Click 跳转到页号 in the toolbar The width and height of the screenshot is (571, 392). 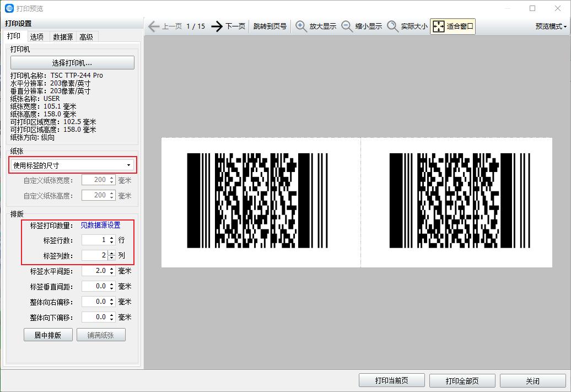270,26
